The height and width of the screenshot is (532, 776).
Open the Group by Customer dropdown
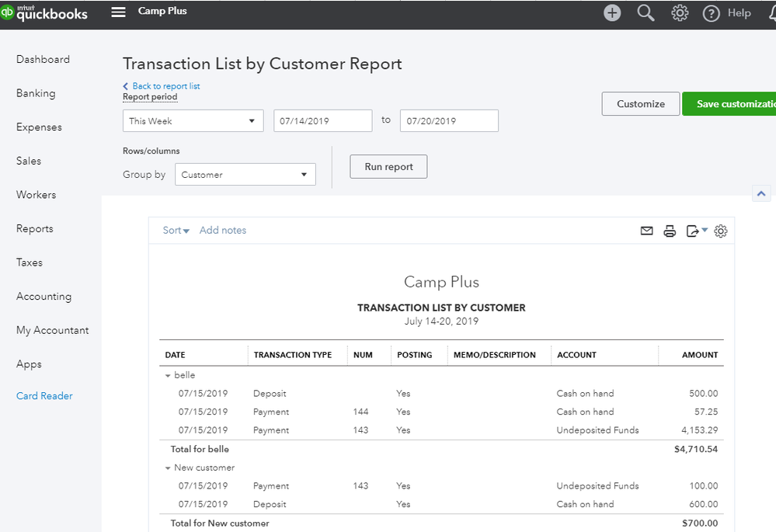[x=245, y=174]
